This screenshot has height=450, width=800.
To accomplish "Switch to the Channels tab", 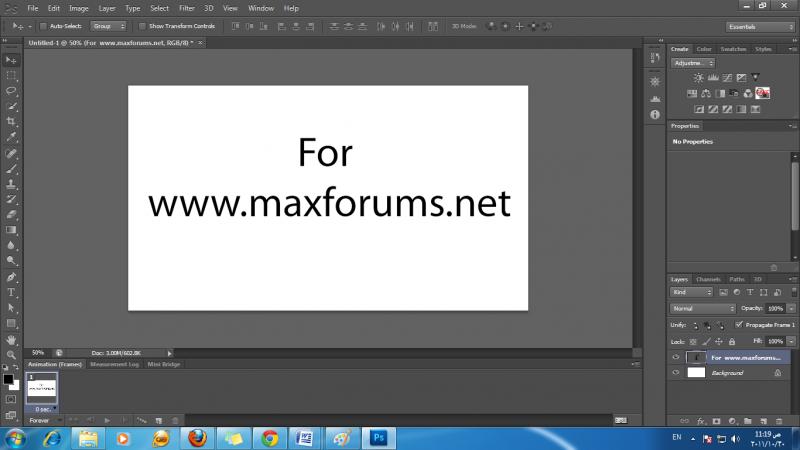I will click(x=708, y=279).
